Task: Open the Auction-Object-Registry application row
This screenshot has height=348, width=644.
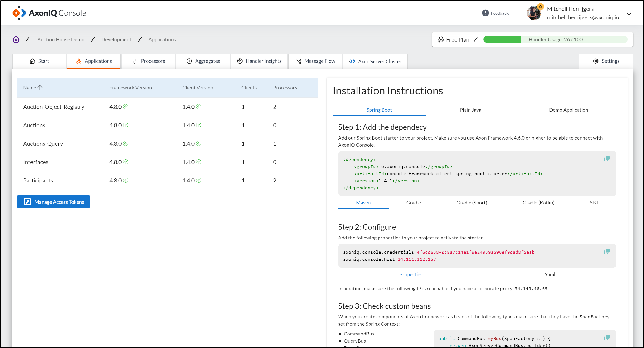Action: (x=168, y=107)
